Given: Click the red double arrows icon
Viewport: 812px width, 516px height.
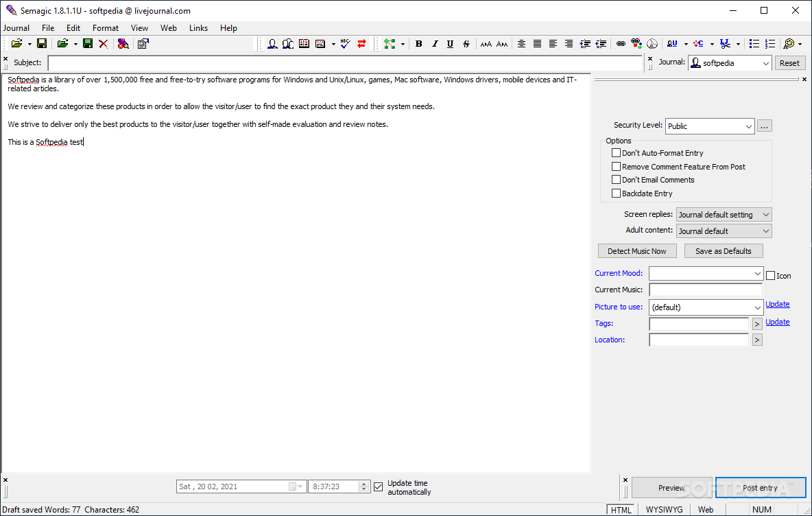Looking at the screenshot, I should click(x=361, y=43).
